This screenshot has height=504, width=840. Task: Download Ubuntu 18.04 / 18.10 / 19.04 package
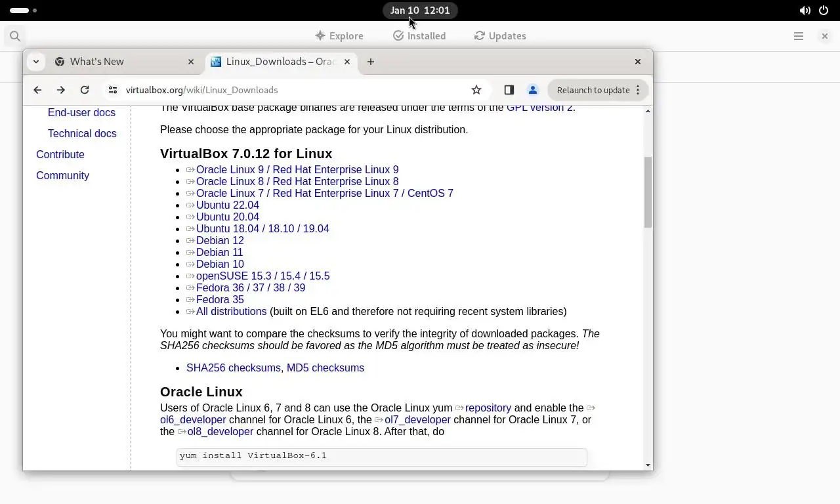tap(262, 228)
